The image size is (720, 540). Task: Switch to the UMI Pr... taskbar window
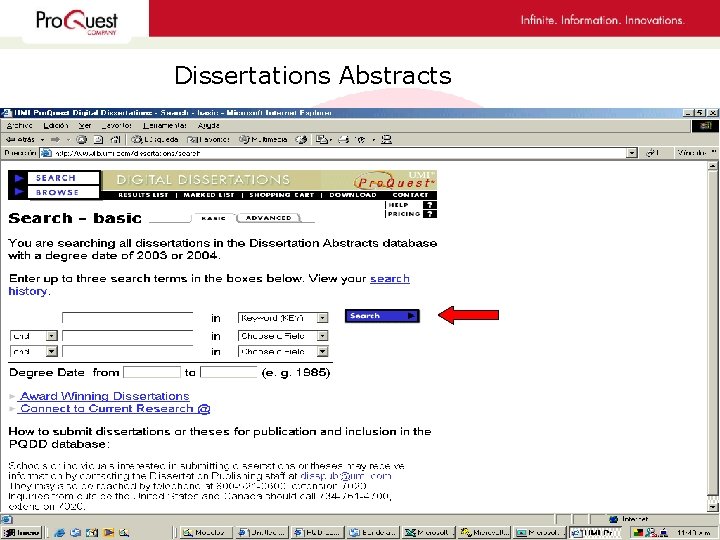point(594,533)
